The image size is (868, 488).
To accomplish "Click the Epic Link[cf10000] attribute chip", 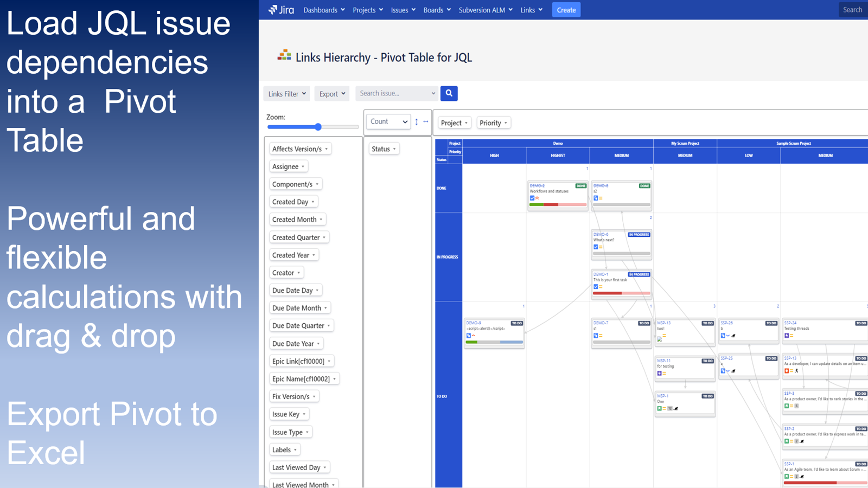I will point(302,361).
